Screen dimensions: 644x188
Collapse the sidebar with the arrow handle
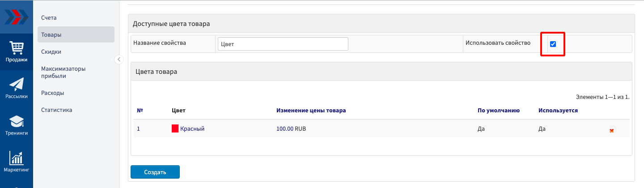(119, 60)
